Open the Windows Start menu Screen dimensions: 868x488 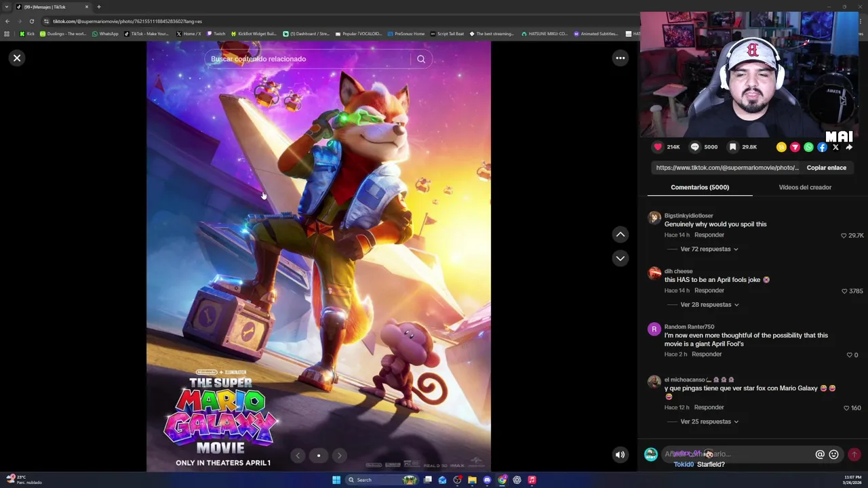[x=336, y=480]
